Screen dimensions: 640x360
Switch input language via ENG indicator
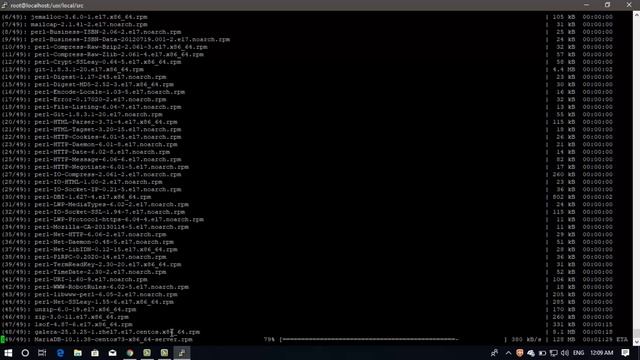[x=578, y=353]
